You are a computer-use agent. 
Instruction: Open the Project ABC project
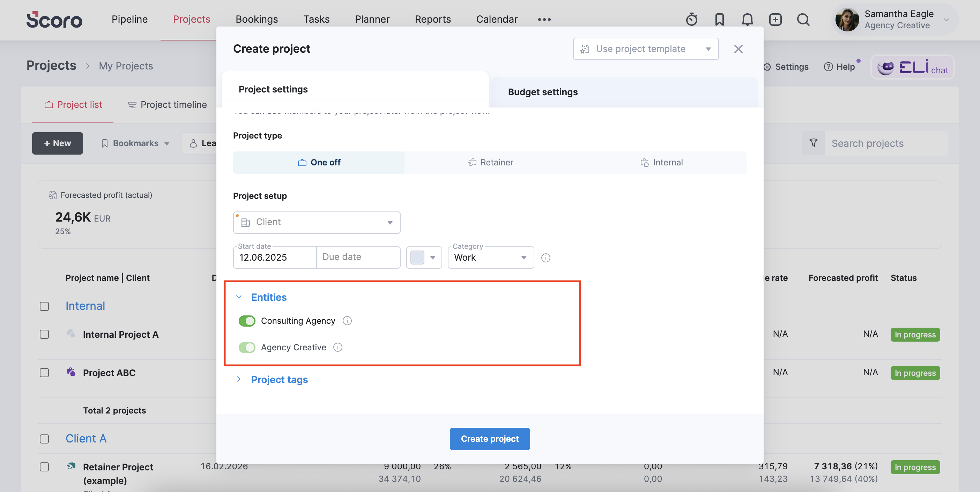[x=109, y=373]
